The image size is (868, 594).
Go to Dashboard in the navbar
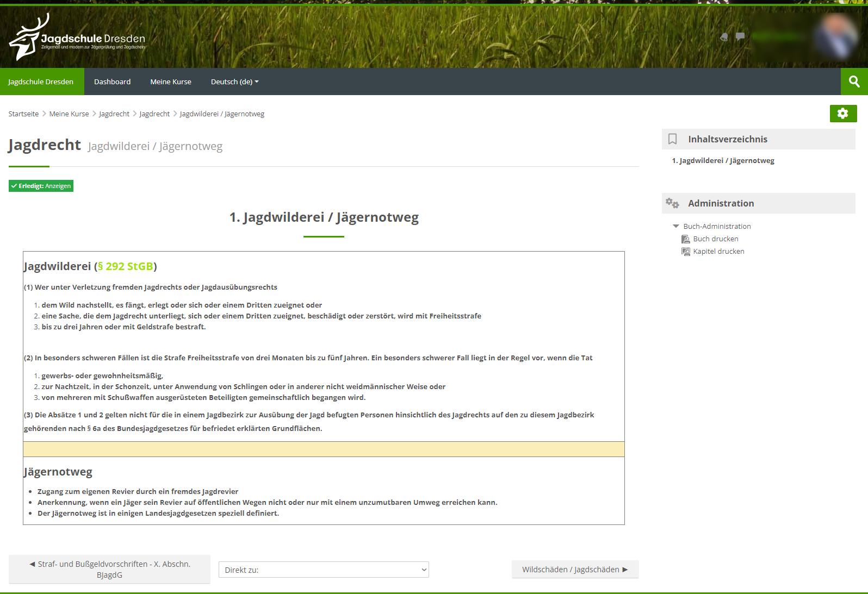[112, 82]
